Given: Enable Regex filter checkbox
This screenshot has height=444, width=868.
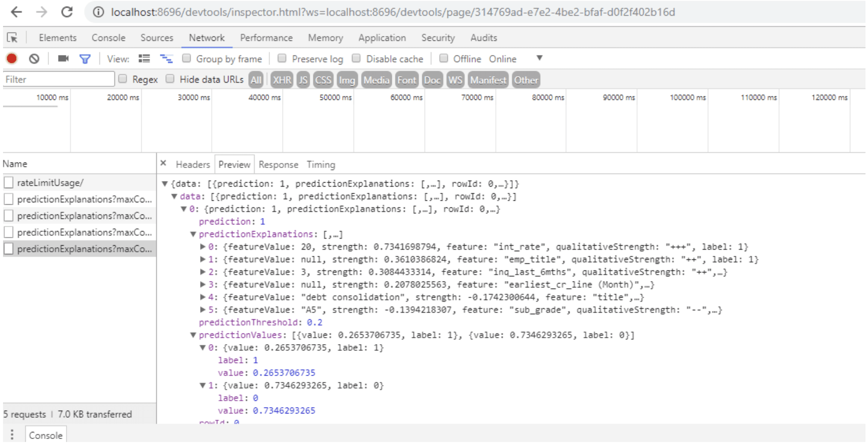Looking at the screenshot, I should 123,79.
